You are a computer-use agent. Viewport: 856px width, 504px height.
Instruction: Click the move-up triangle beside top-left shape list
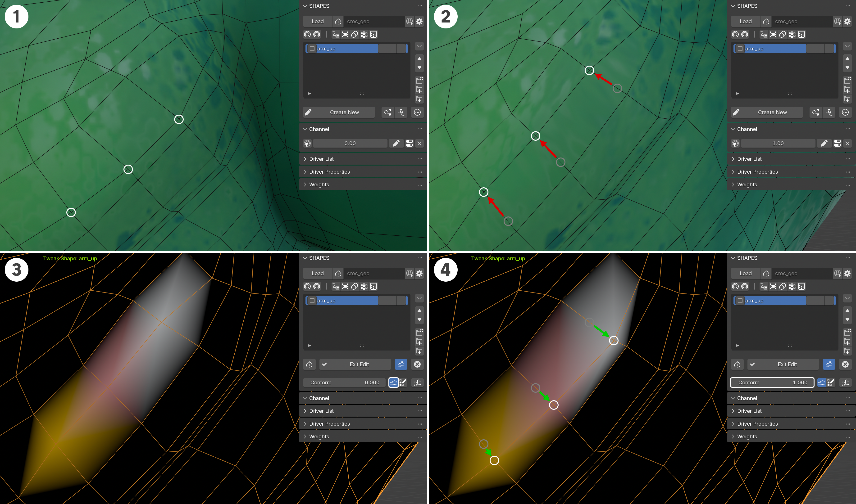tap(419, 59)
